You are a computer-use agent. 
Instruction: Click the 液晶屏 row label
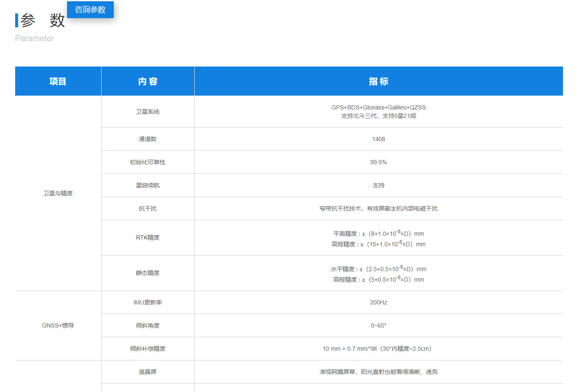(147, 372)
